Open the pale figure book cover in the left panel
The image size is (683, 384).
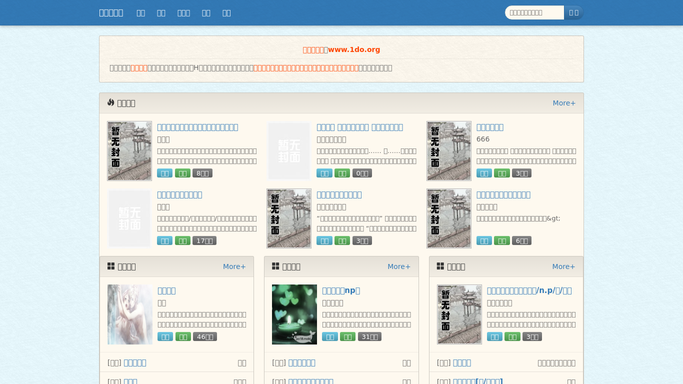[130, 314]
